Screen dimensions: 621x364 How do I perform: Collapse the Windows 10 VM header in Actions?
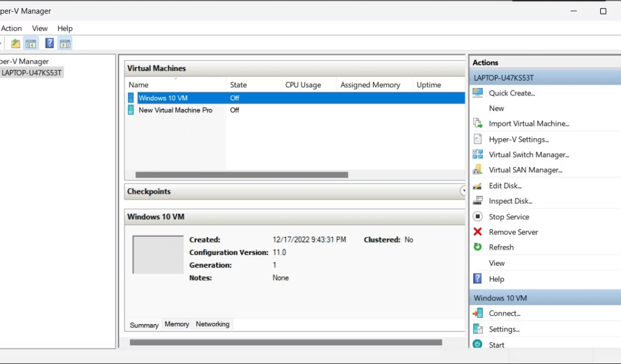click(x=546, y=298)
